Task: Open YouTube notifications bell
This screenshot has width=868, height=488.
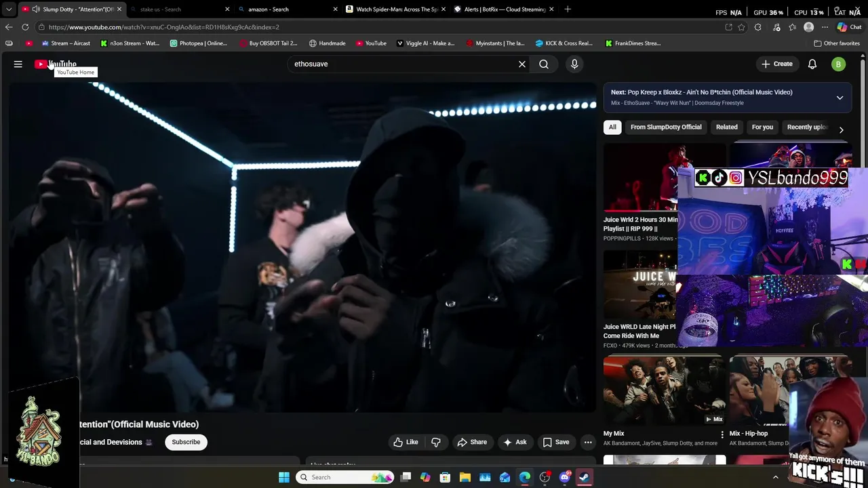Action: tap(812, 64)
